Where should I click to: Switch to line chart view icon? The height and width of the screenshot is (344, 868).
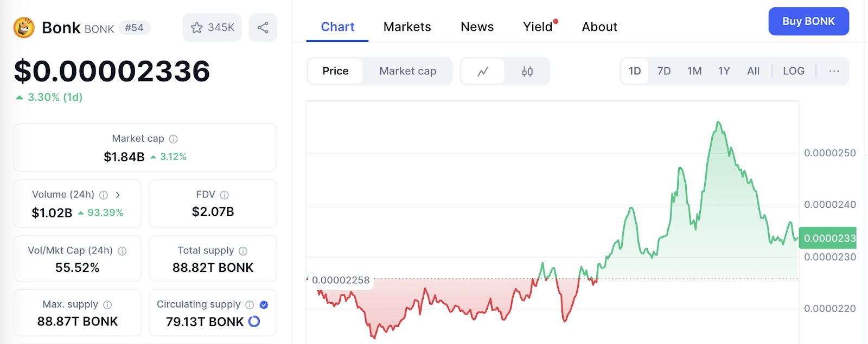[x=483, y=71]
